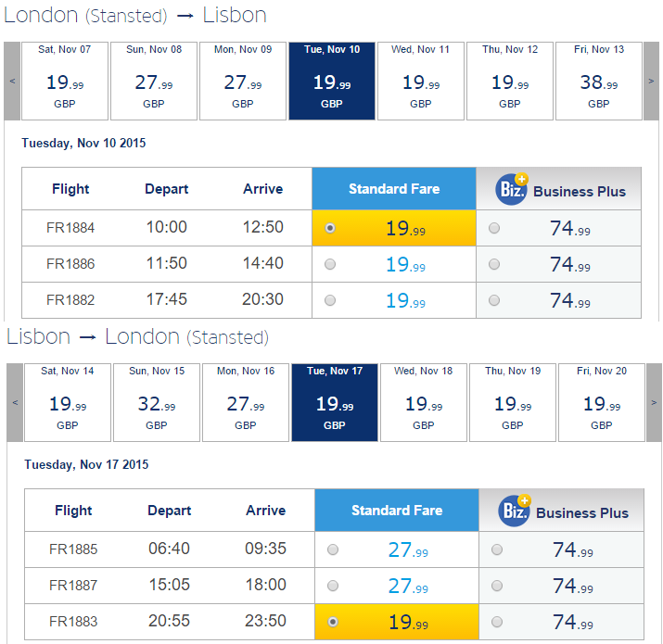Choose Business Plus fare for FR1887
Viewport: 663px width, 644px height.
pos(497,586)
